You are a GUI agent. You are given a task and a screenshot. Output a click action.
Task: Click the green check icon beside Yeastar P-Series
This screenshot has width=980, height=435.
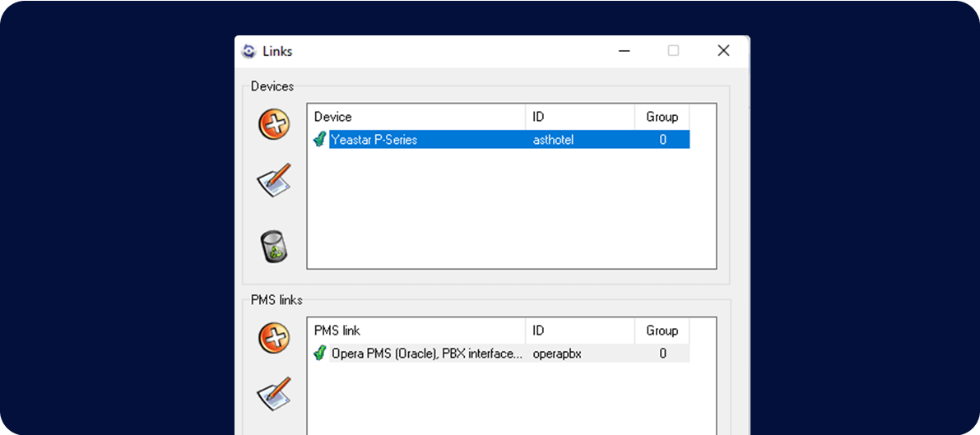coord(320,140)
